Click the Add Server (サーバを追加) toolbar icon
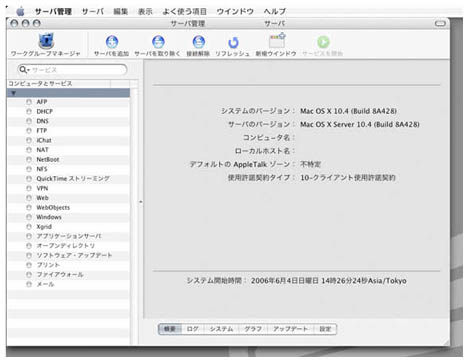This screenshot has width=468, height=362. [x=112, y=42]
